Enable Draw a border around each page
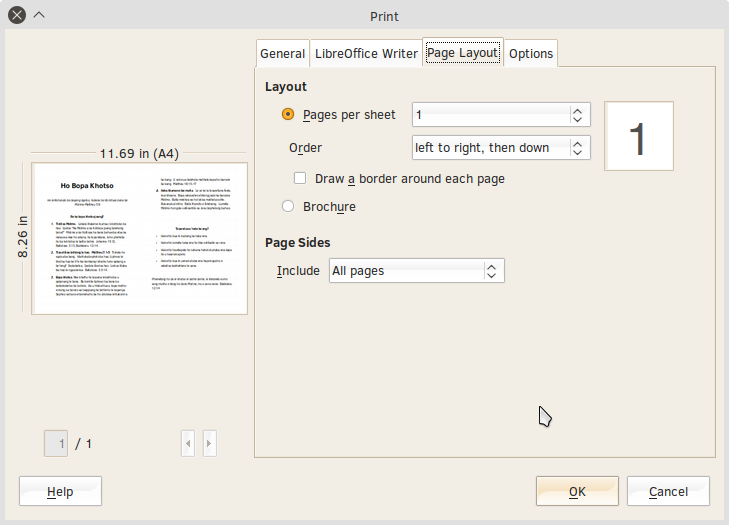The height and width of the screenshot is (525, 729). (300, 179)
